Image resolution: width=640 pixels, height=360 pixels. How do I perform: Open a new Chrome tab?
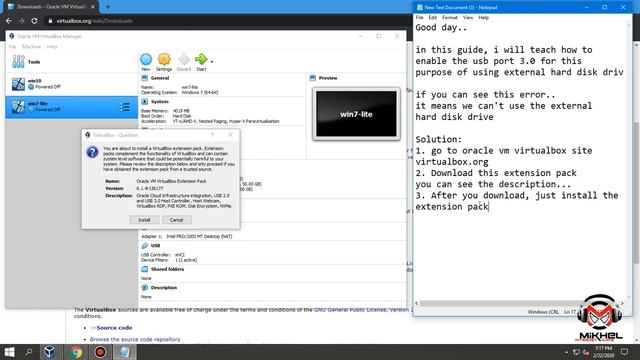108,7
